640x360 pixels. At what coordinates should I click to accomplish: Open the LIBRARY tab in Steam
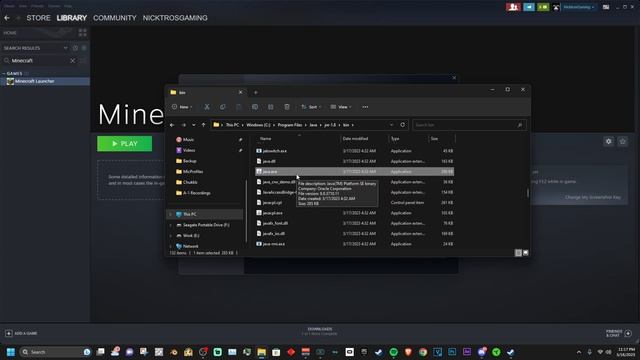point(72,18)
